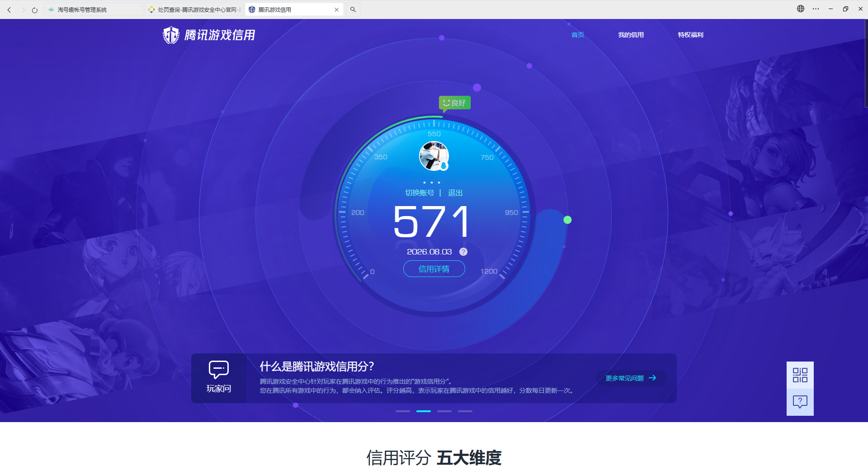Select the first carousel indicator
This screenshot has height=470, width=868.
point(403,411)
